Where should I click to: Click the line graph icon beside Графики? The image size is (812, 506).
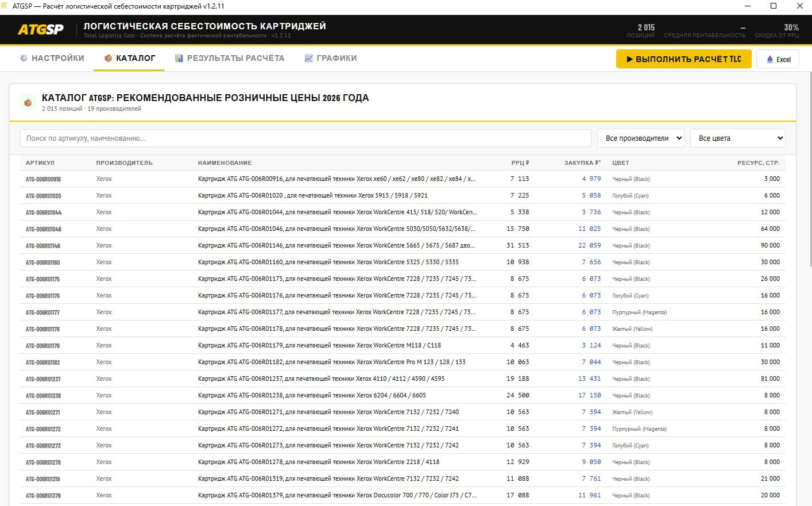tap(309, 58)
